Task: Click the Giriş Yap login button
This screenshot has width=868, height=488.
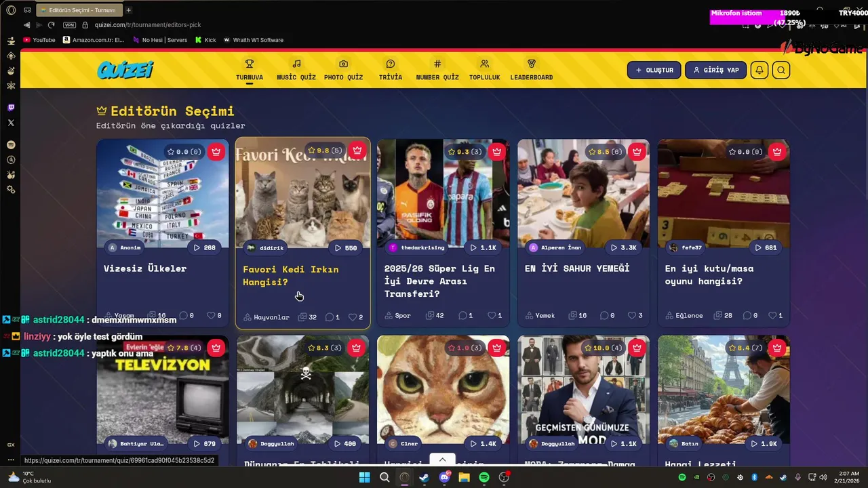Action: pyautogui.click(x=715, y=70)
